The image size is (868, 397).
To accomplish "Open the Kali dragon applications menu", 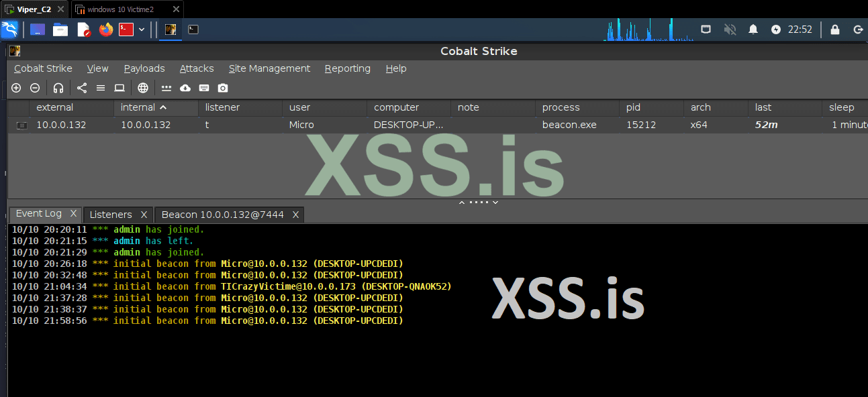I will [10, 30].
